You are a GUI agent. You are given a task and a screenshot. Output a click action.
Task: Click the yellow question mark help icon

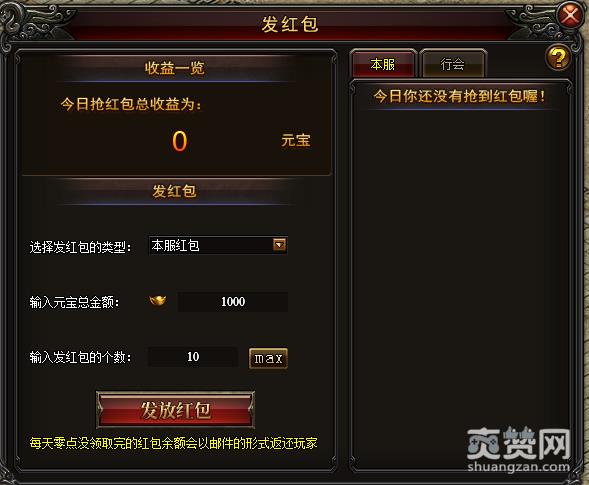pyautogui.click(x=557, y=57)
